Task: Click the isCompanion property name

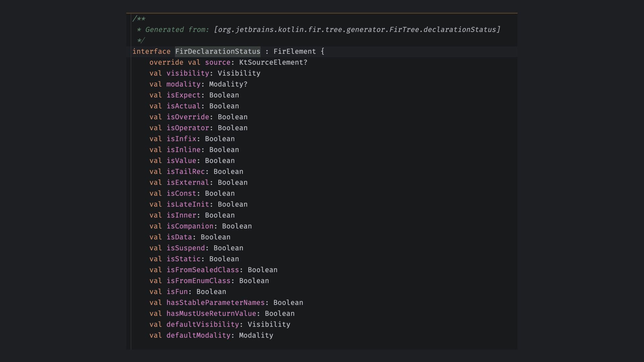Action: pos(190,226)
